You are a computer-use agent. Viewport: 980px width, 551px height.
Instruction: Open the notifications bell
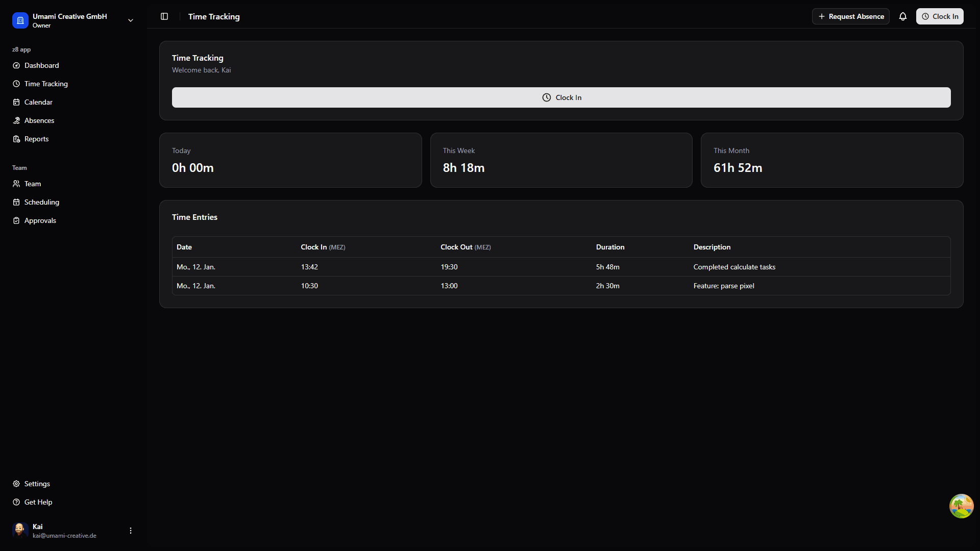(903, 16)
